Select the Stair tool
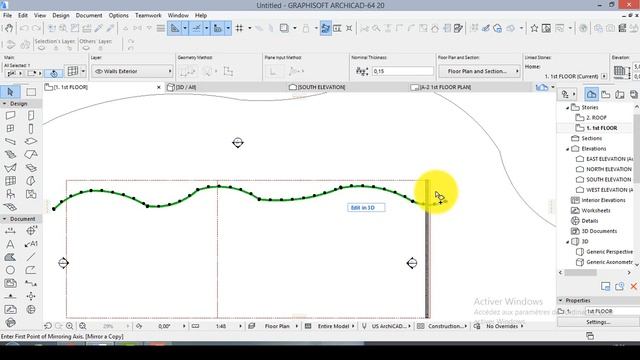 coord(10,155)
